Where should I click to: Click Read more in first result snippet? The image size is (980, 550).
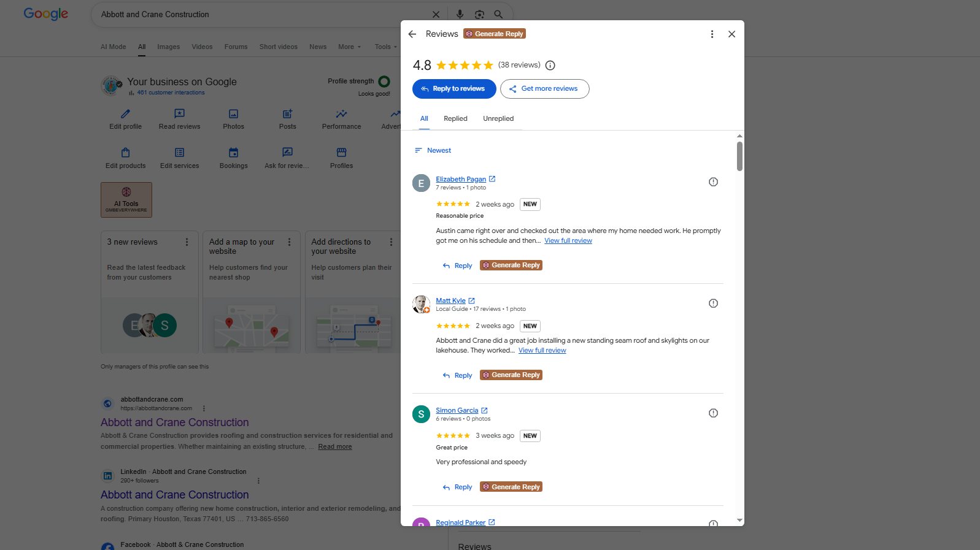coord(335,447)
